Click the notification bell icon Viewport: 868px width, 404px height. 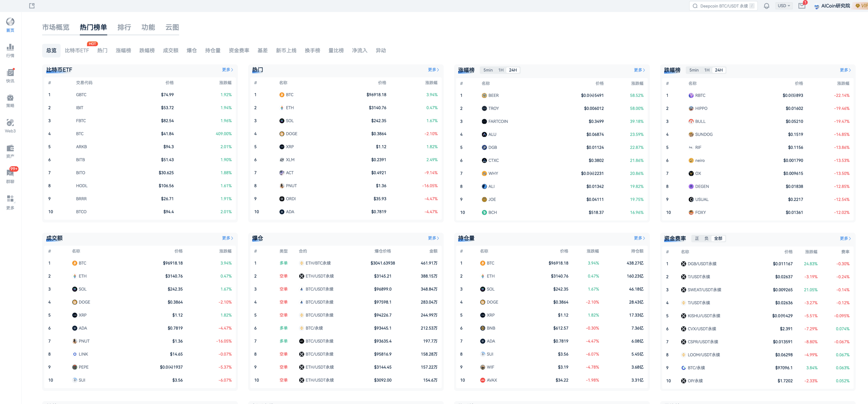766,6
